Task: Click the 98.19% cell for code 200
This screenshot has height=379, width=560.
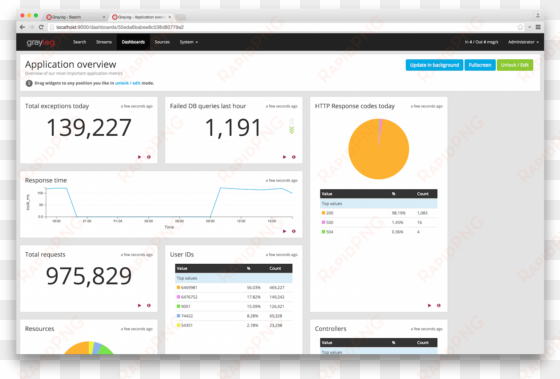Action: (399, 213)
